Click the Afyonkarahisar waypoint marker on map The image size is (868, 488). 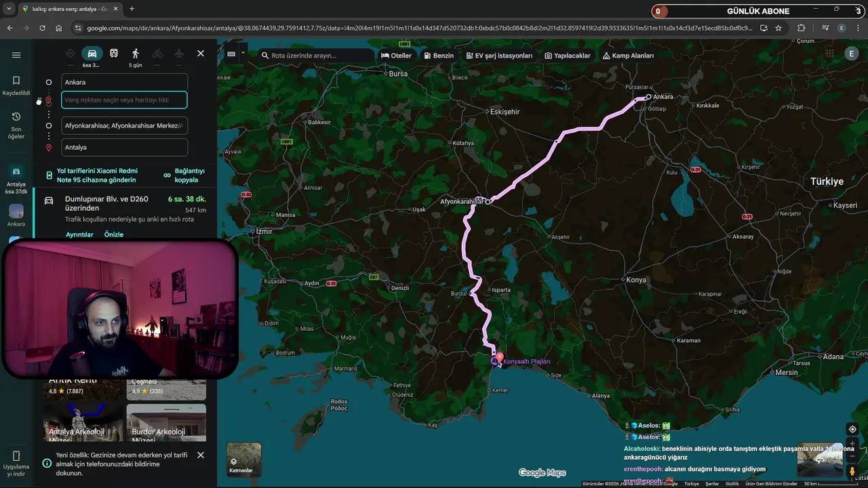pyautogui.click(x=488, y=201)
